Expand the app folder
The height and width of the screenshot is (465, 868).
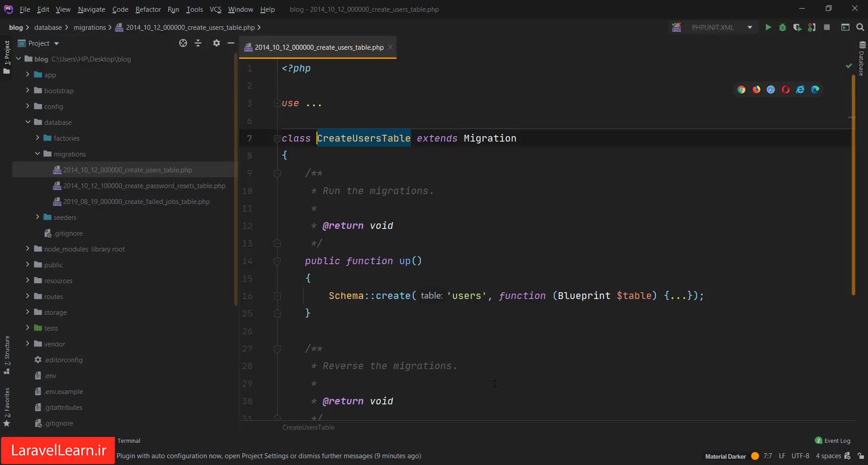tap(28, 75)
